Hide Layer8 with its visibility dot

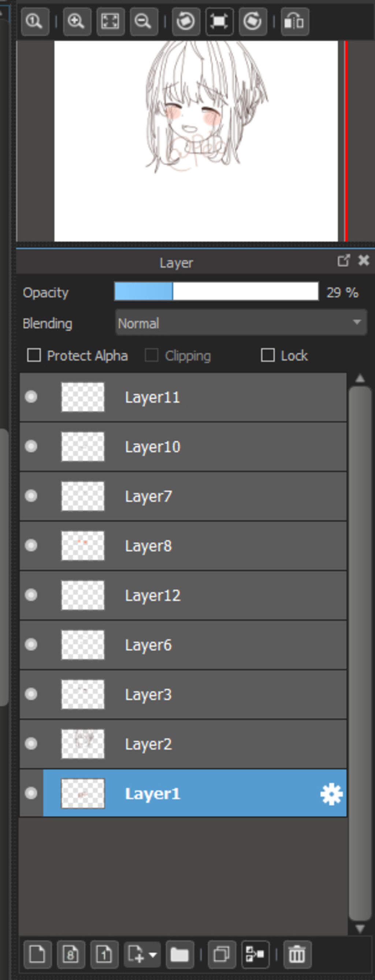pyautogui.click(x=31, y=545)
